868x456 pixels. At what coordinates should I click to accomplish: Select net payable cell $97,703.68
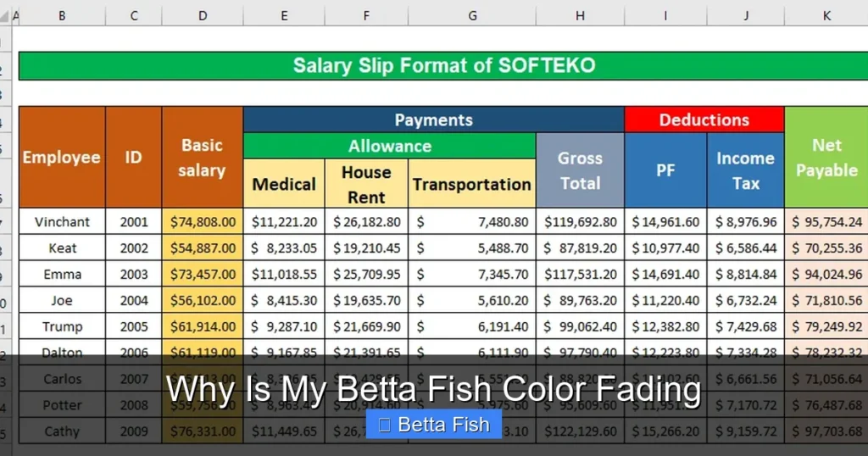[x=826, y=431]
